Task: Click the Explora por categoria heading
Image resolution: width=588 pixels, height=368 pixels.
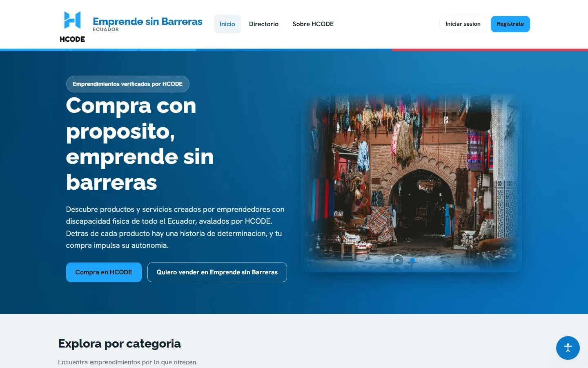Action: 119,343
